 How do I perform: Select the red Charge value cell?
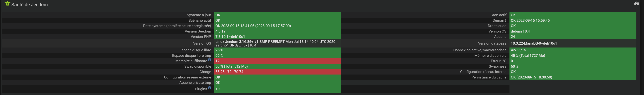tap(277, 72)
